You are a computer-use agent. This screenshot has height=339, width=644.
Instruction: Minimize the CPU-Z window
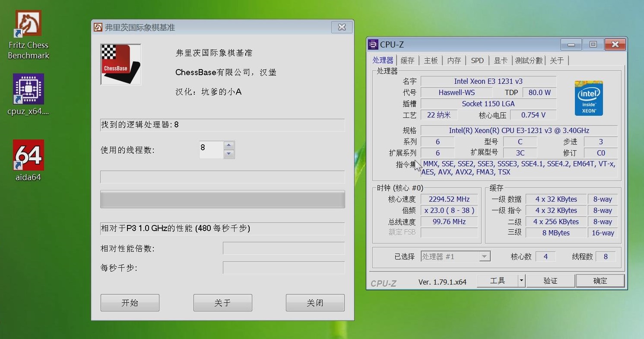tap(571, 44)
